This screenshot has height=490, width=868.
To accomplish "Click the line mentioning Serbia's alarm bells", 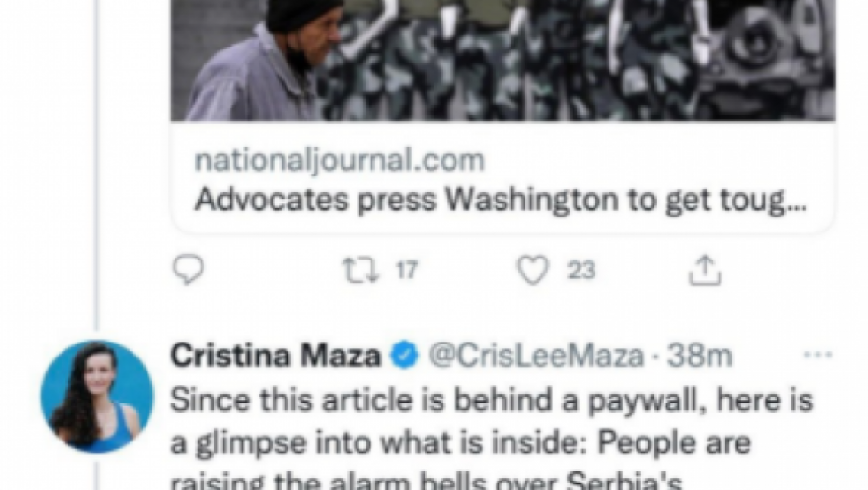I will point(427,480).
